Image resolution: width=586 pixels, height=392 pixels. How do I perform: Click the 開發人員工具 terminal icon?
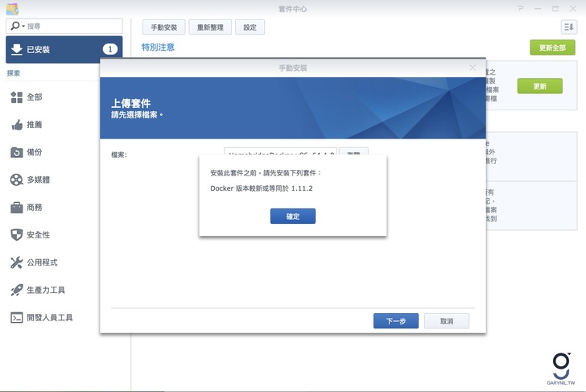pos(16,318)
